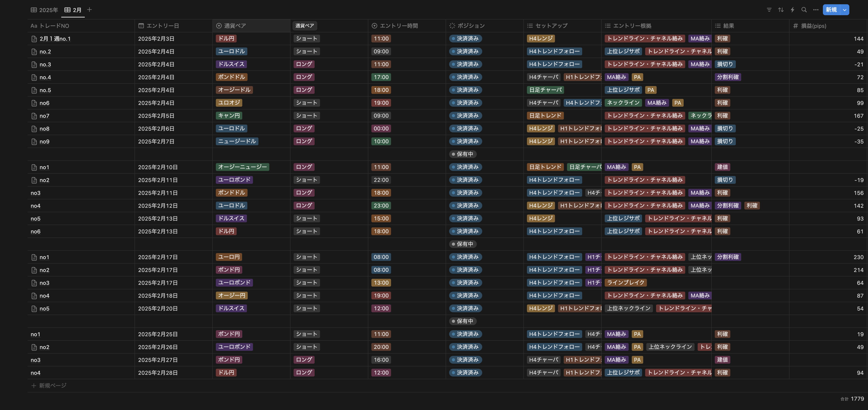Image resolution: width=868 pixels, height=410 pixels.
Task: Click the 分割利確 result in no.4 row
Action: [728, 77]
